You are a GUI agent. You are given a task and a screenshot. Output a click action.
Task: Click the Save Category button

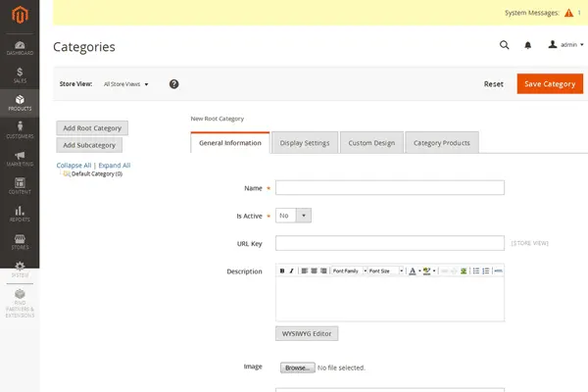click(x=550, y=84)
